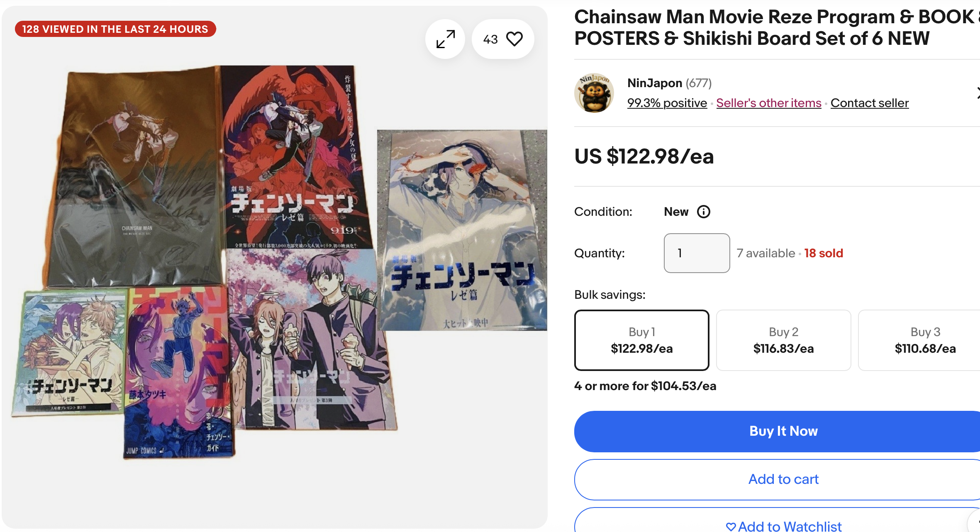The height and width of the screenshot is (532, 980).
Task: Click the heart icon in Add to Watchlist
Action: click(731, 527)
